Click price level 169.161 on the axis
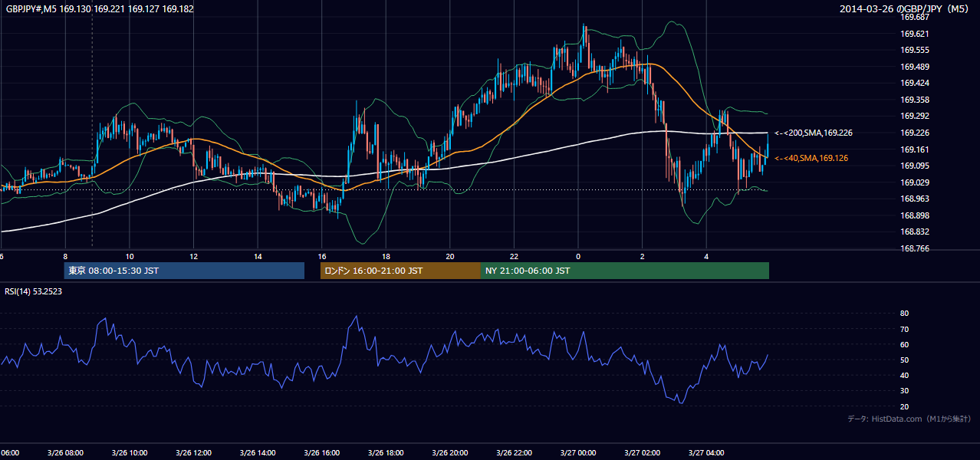Screen dimensions: 980x460 tap(915, 149)
